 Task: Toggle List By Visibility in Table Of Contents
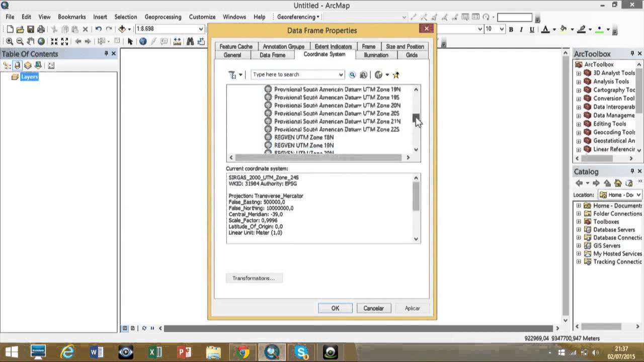pyautogui.click(x=28, y=65)
